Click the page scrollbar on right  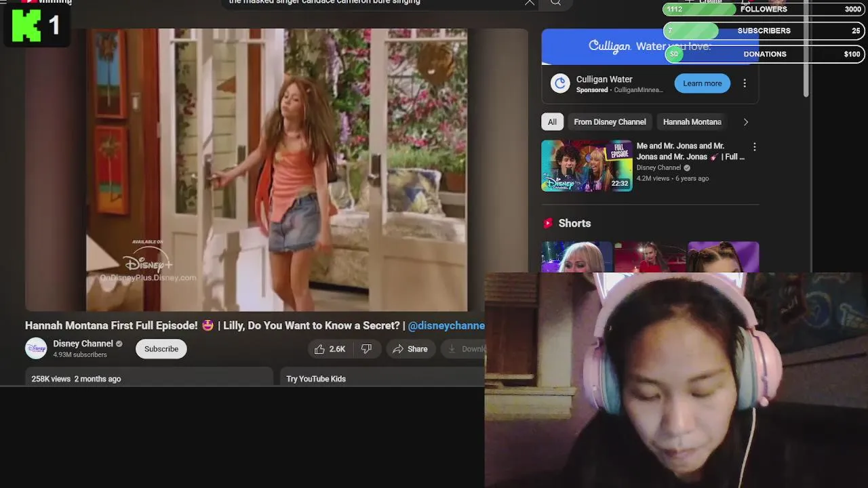806,47
